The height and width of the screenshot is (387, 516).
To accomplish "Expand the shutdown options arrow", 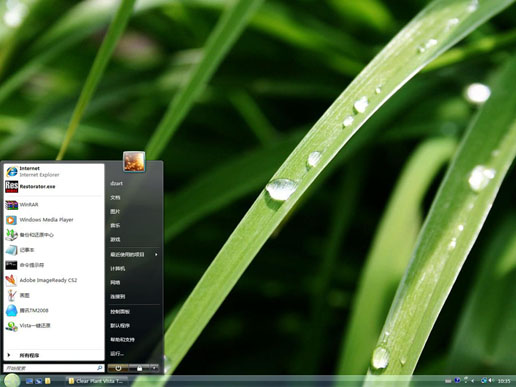I will click(x=154, y=368).
